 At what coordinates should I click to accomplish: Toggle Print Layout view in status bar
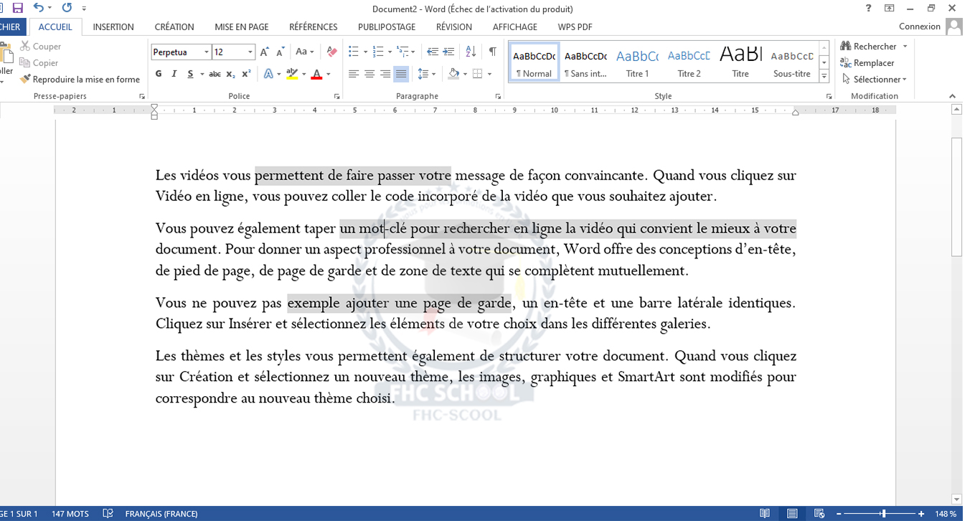[792, 514]
